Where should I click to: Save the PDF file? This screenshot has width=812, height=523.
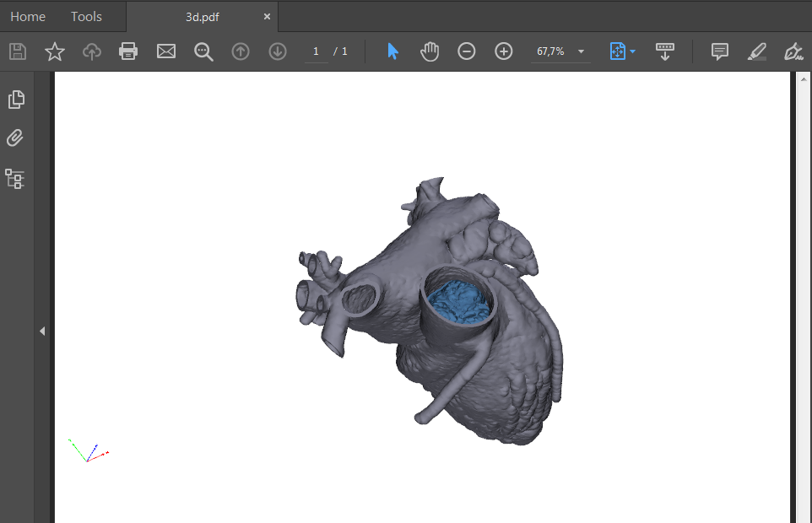click(17, 51)
